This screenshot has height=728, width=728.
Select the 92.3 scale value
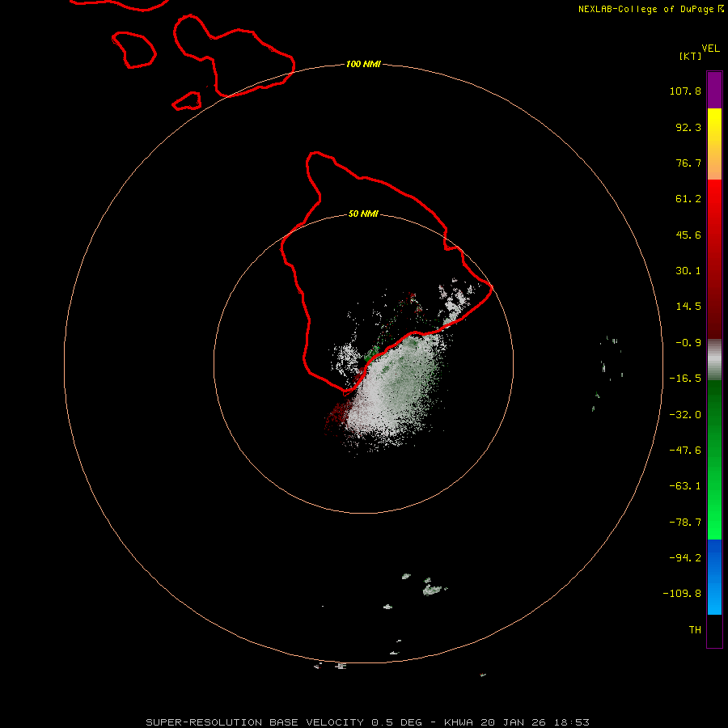tap(688, 127)
